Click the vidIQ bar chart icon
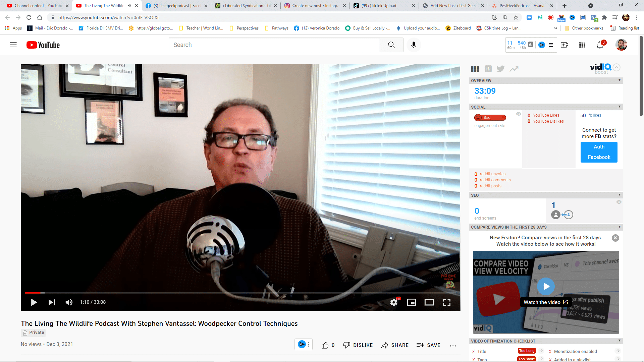Image resolution: width=644 pixels, height=362 pixels. coord(488,69)
